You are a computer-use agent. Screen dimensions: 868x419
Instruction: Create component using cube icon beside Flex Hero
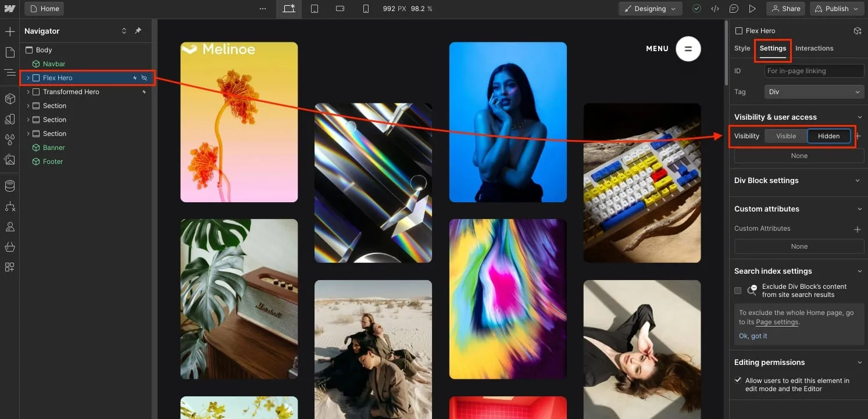click(x=857, y=31)
